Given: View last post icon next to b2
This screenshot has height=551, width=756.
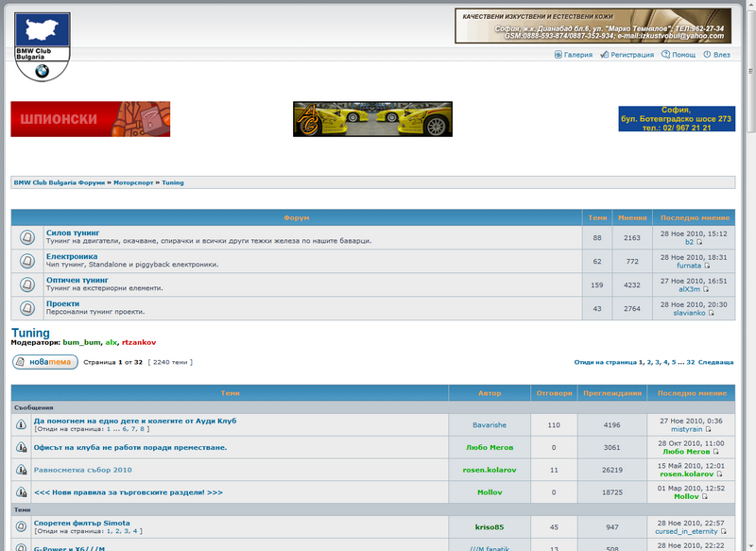Looking at the screenshot, I should coord(699,242).
